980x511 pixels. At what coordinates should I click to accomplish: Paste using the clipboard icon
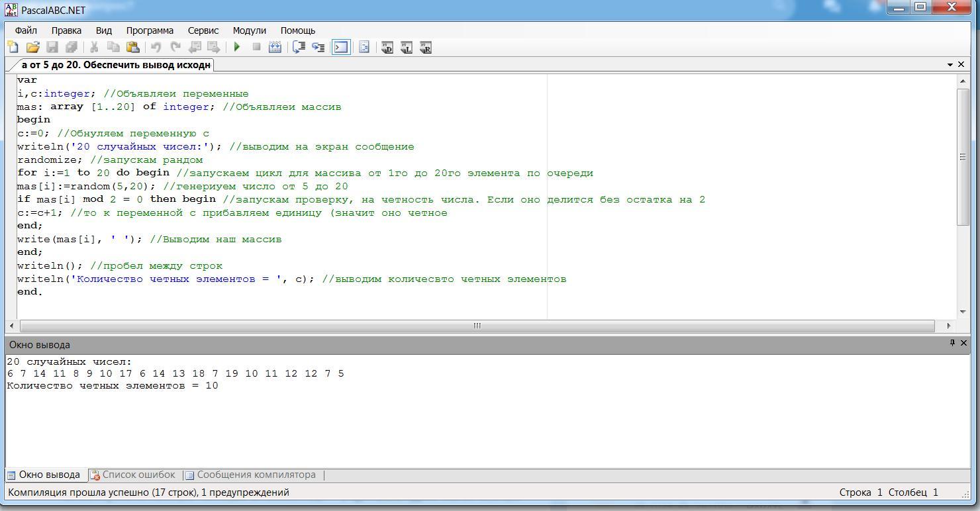(x=132, y=47)
